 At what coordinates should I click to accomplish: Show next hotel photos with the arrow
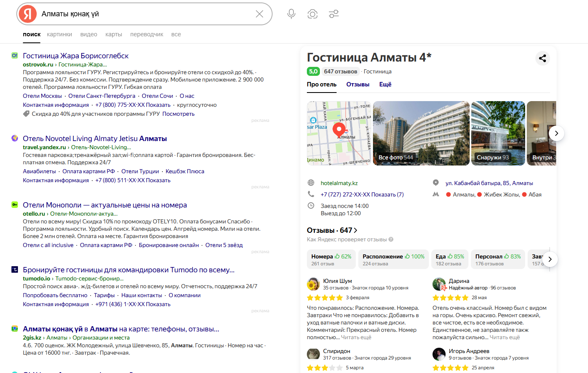tap(557, 133)
